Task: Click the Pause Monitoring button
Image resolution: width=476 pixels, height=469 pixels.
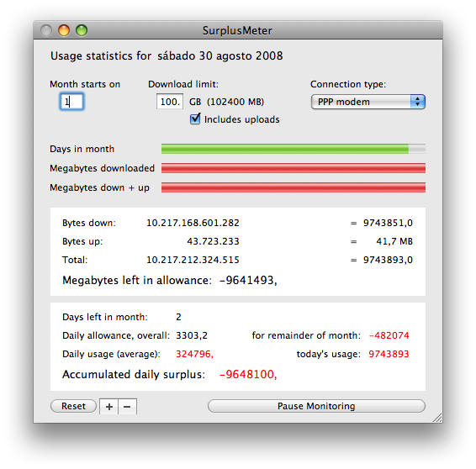Action: click(x=316, y=406)
